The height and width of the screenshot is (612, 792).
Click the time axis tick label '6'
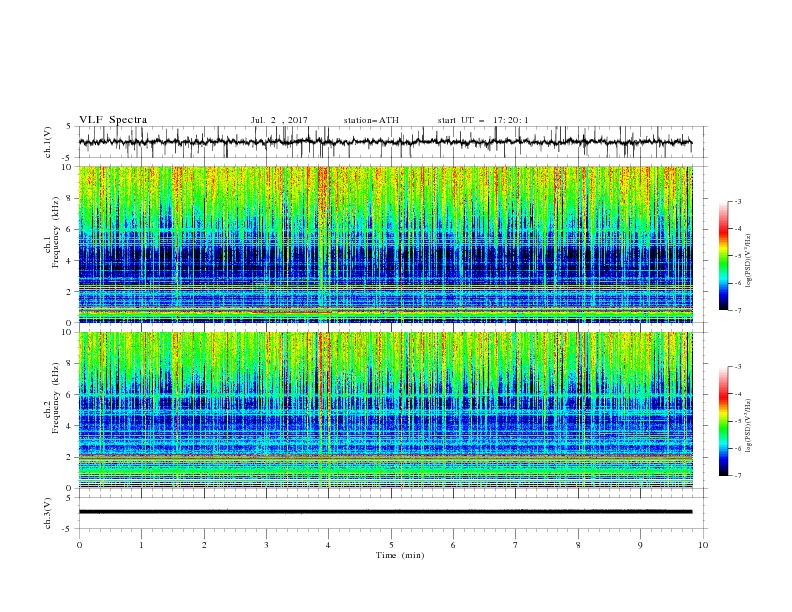[x=453, y=545]
